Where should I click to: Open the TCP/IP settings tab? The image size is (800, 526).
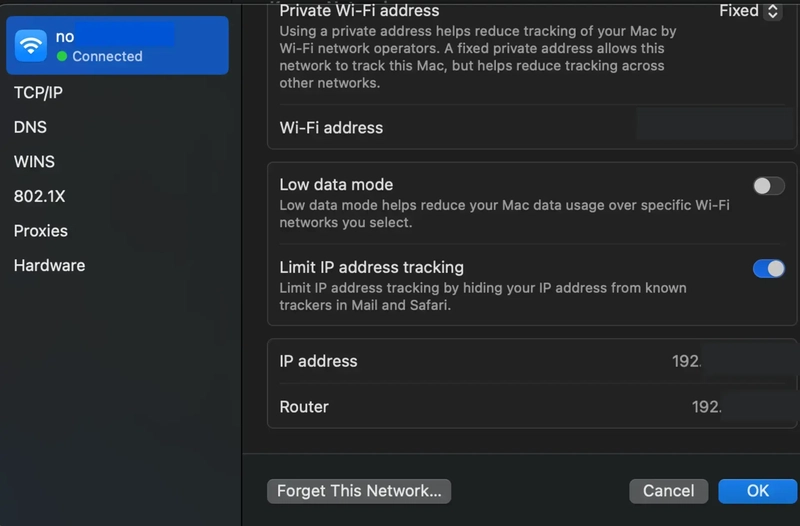tap(38, 93)
